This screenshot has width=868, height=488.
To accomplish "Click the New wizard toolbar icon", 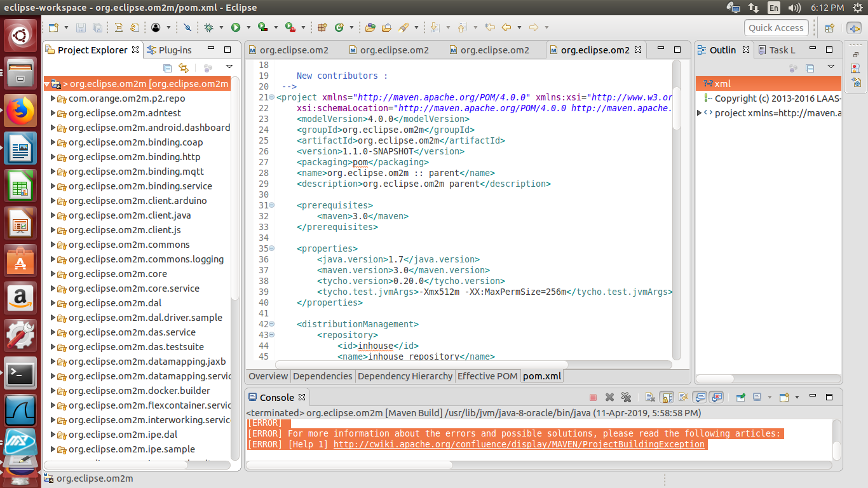I will [x=53, y=27].
